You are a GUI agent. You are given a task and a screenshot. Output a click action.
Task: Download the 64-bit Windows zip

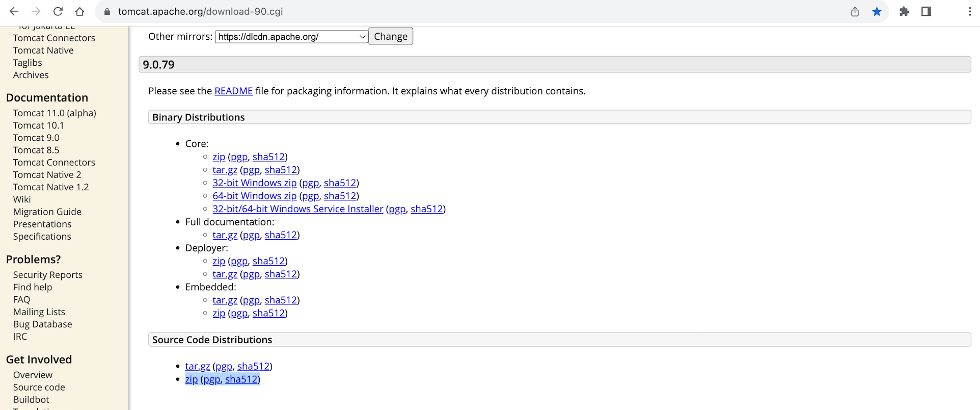(x=254, y=196)
